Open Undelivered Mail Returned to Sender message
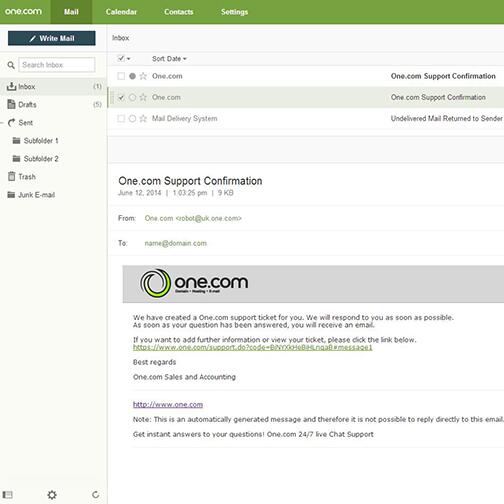 tap(446, 118)
